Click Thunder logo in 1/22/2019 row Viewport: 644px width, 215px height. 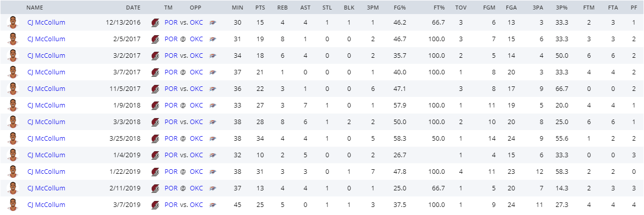(x=213, y=172)
